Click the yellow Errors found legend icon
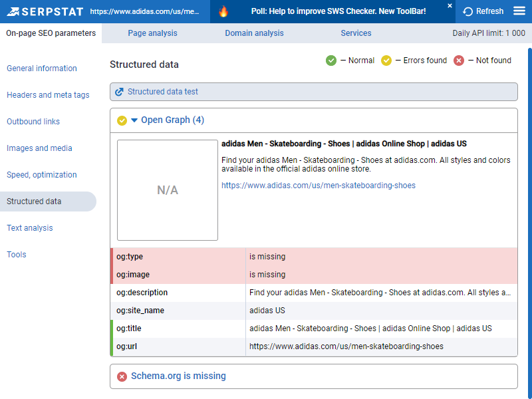Image resolution: width=532 pixels, height=399 pixels. pos(386,61)
